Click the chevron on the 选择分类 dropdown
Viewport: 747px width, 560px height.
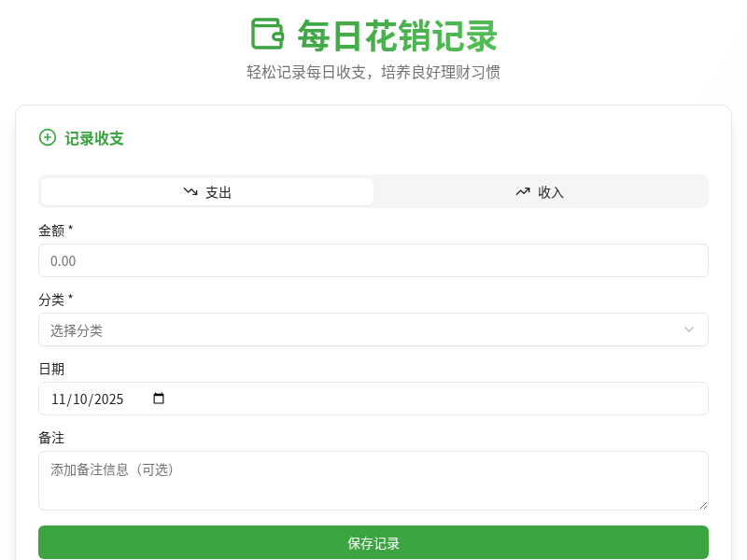pyautogui.click(x=689, y=329)
